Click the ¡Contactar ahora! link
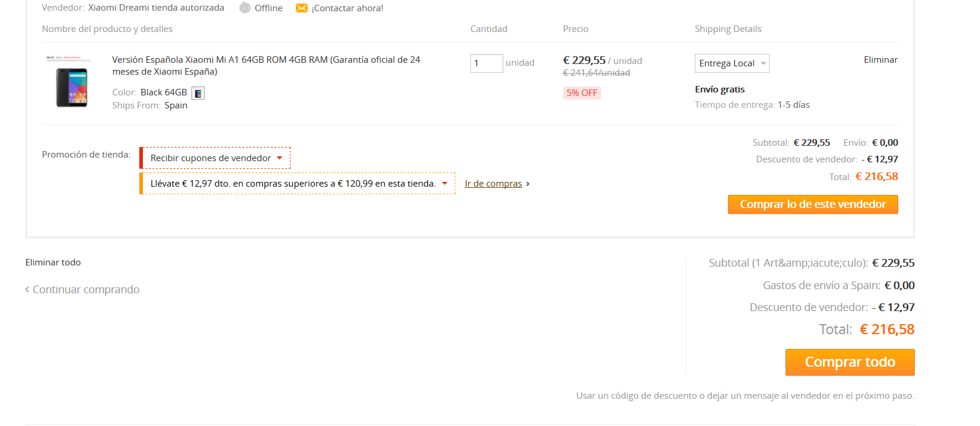The height and width of the screenshot is (426, 980). click(x=347, y=8)
